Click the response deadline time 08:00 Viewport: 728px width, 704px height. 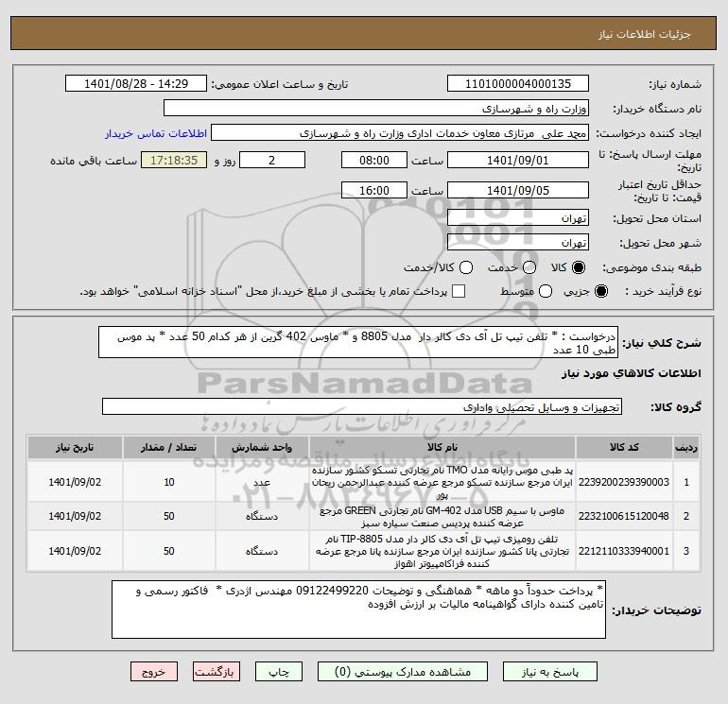pyautogui.click(x=374, y=160)
